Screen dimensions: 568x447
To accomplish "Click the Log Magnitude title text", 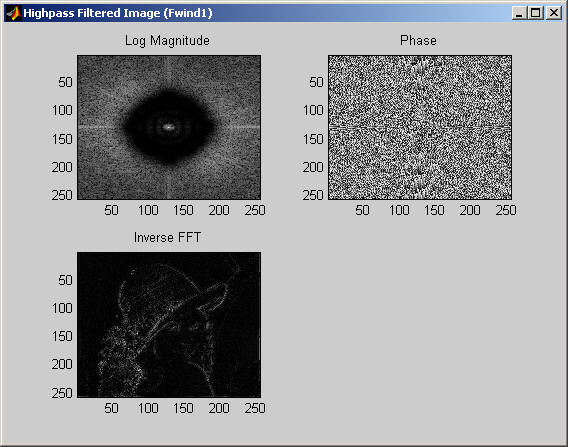I will tap(167, 41).
